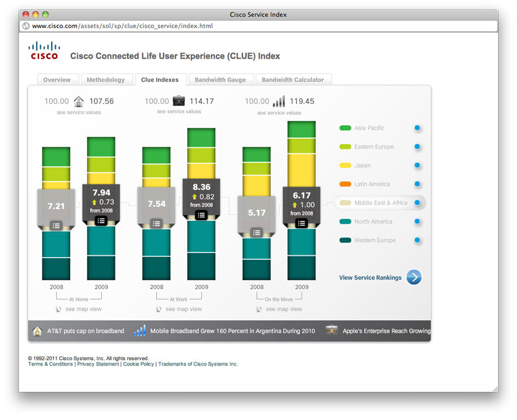
Task: Click Apple's Enterprise Reach Growing headline
Action: coord(387,330)
